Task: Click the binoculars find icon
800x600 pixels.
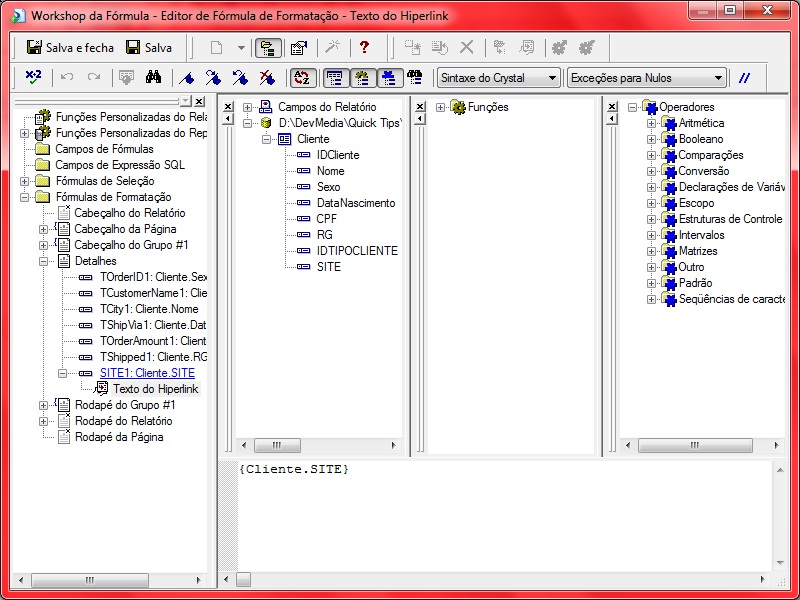Action: pos(153,77)
